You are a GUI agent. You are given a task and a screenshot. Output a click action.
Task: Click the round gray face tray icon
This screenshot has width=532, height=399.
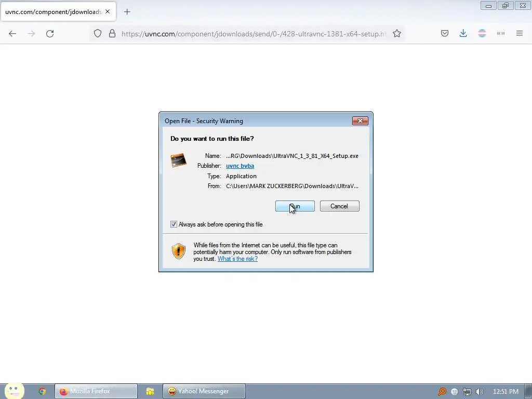click(x=454, y=392)
